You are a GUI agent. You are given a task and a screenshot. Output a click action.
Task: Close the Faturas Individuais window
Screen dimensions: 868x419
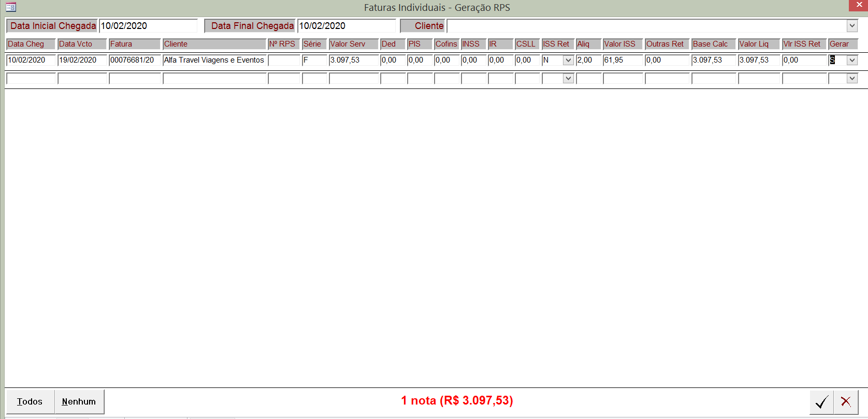859,5
